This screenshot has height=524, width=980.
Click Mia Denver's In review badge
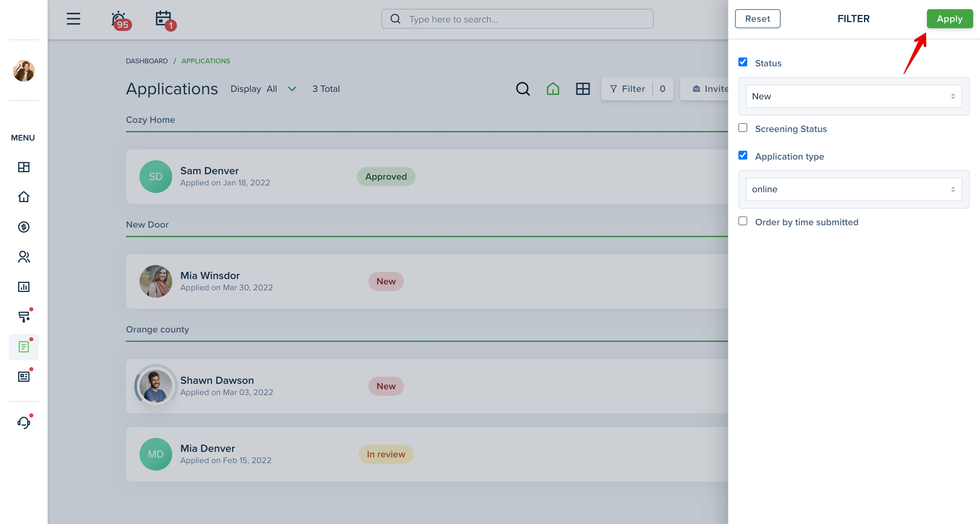[386, 454]
